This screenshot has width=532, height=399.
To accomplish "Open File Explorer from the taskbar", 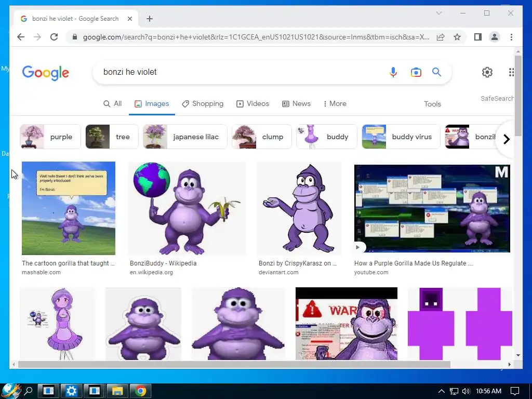I will [117, 391].
